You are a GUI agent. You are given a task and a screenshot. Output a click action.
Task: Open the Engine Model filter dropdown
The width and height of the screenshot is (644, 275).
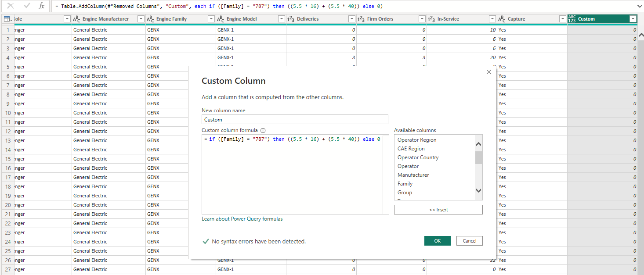point(281,19)
